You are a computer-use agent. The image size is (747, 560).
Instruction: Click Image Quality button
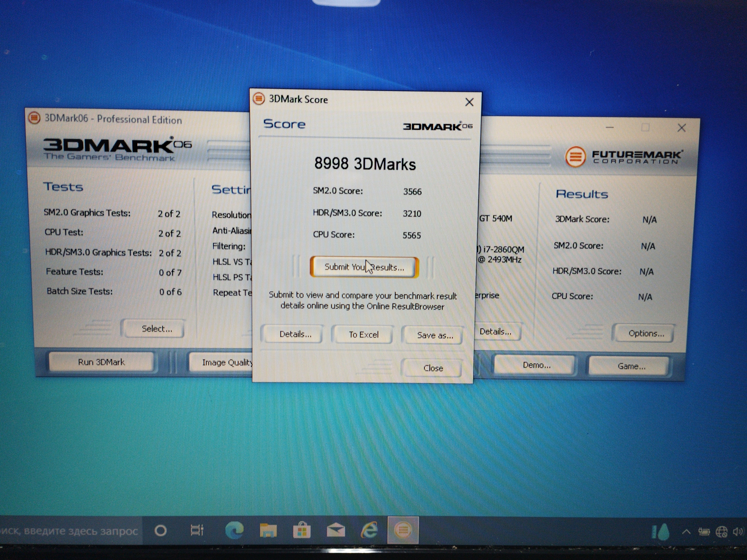[222, 362]
